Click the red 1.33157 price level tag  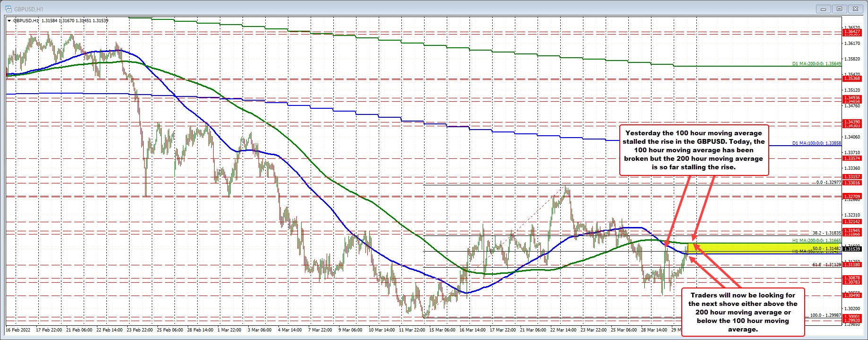pos(852,177)
